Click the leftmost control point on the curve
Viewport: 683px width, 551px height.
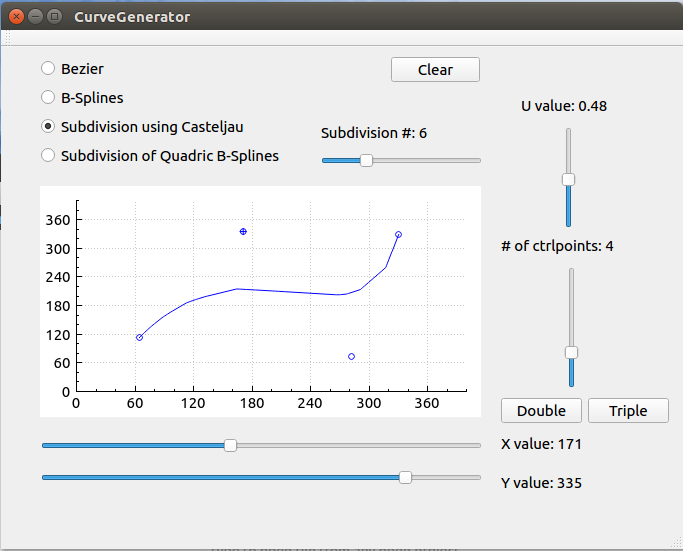(x=139, y=337)
